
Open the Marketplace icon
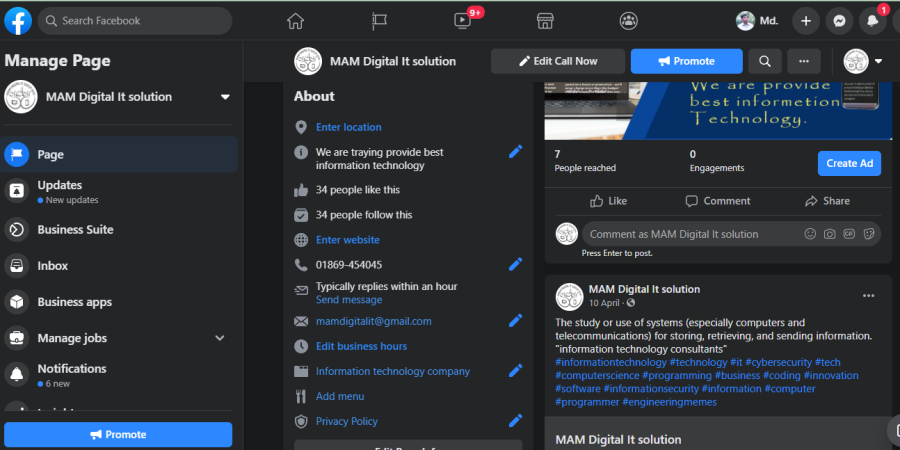545,21
